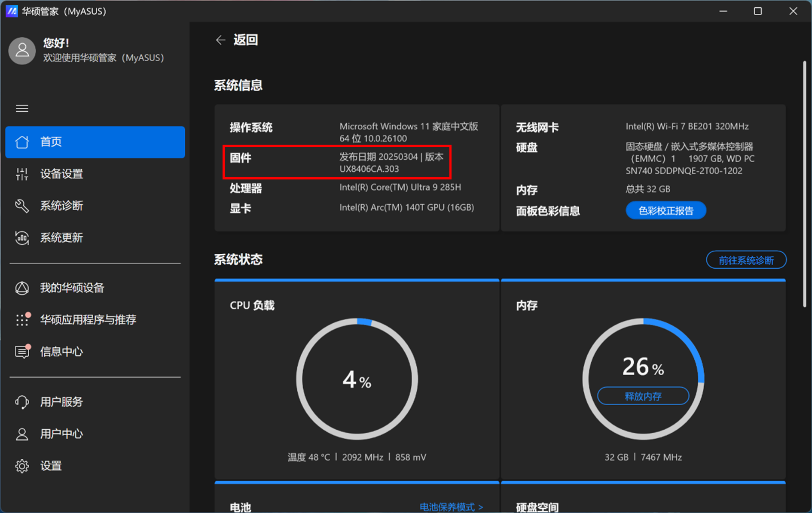Click the user avatar icon

coord(22,51)
